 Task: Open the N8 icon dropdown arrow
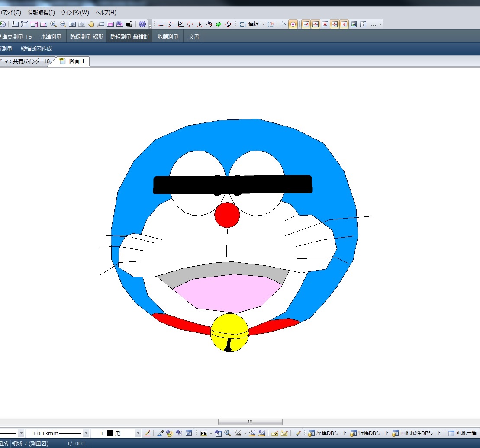click(211, 433)
